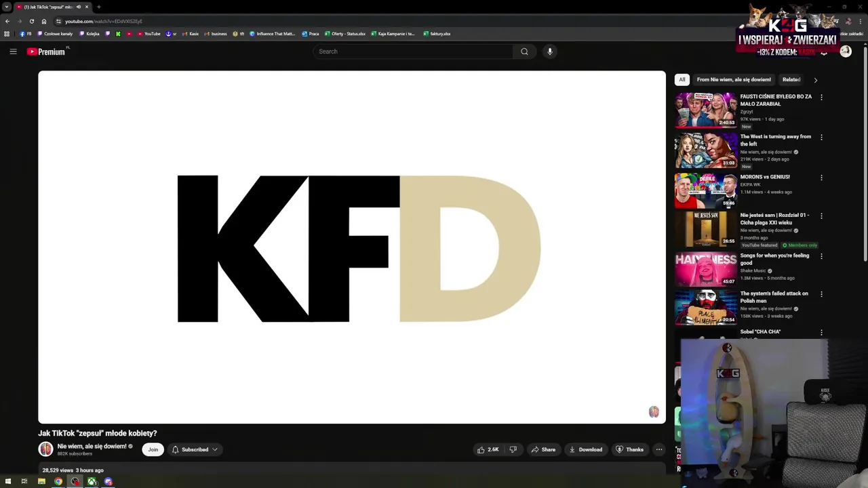This screenshot has height=488, width=868.
Task: Open Nie wiem, ale się dowiem! channel avatar
Action: (x=45, y=449)
